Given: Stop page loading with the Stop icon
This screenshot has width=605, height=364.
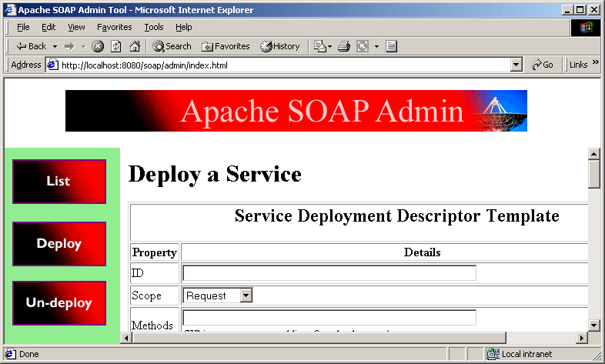Looking at the screenshot, I should 98,46.
